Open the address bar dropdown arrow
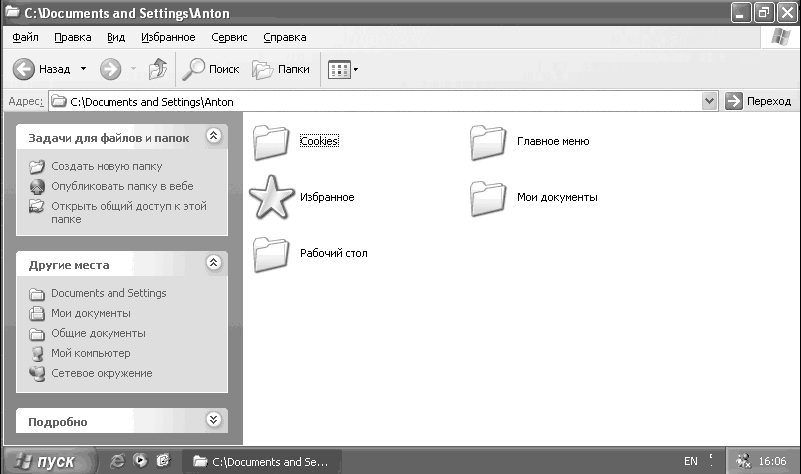 (709, 101)
